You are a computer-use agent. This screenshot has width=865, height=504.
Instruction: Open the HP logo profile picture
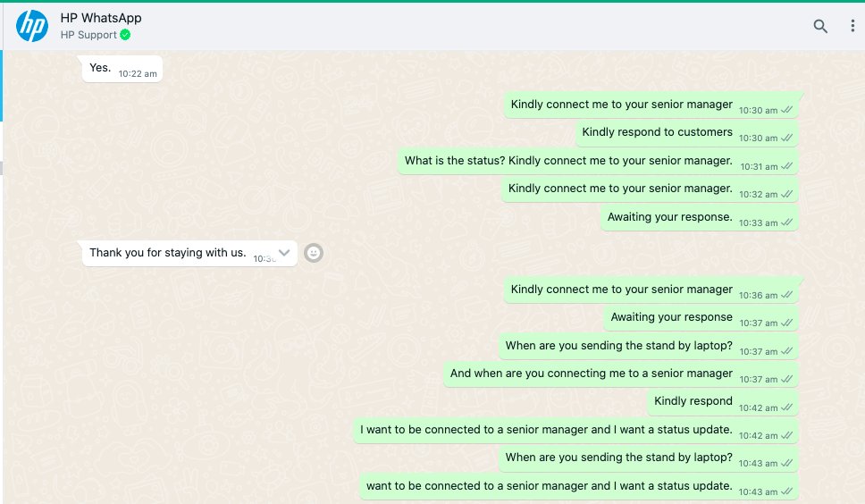32,26
